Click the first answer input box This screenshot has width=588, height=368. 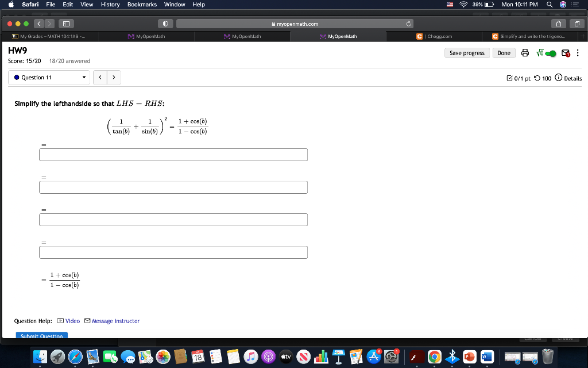pos(173,154)
